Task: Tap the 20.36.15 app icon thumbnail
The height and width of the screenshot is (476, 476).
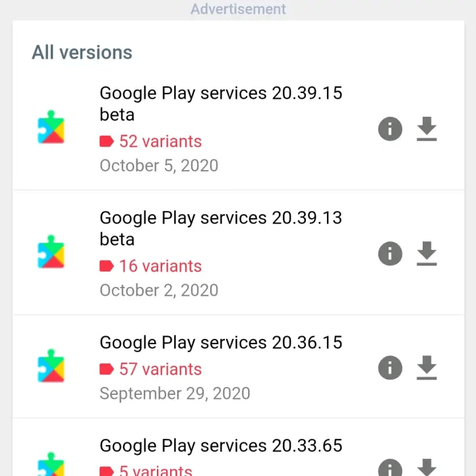Action: pyautogui.click(x=51, y=367)
